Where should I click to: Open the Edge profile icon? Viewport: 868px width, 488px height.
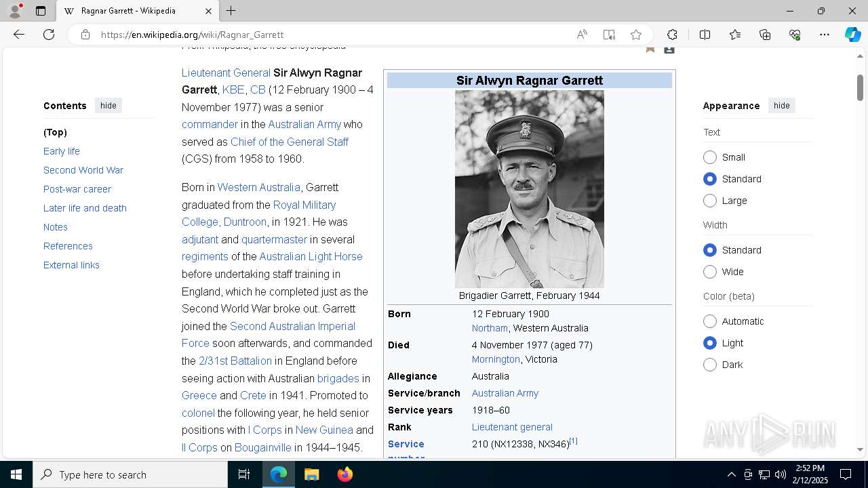(15, 11)
